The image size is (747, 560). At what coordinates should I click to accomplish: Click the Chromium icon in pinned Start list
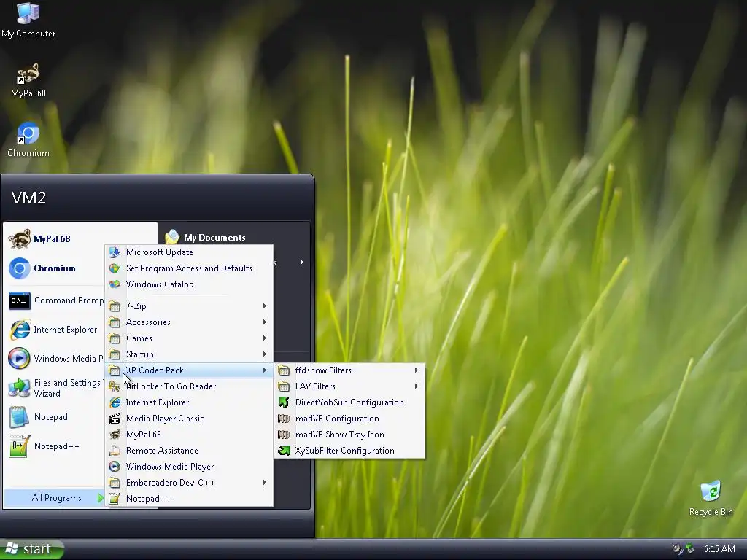click(x=20, y=268)
